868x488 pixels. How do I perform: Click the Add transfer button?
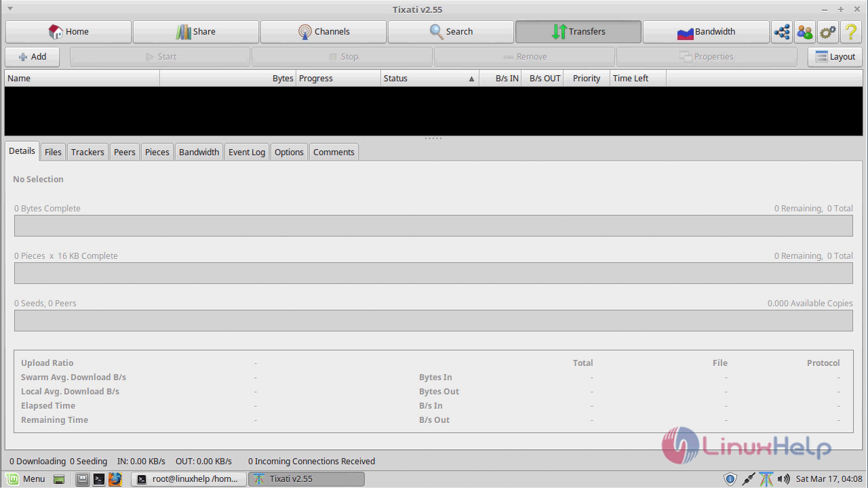(33, 57)
